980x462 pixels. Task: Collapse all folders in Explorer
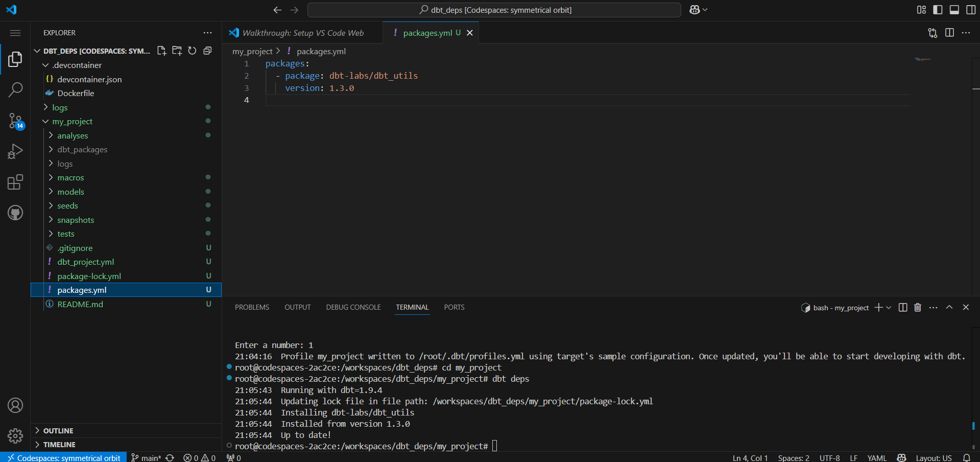click(207, 51)
